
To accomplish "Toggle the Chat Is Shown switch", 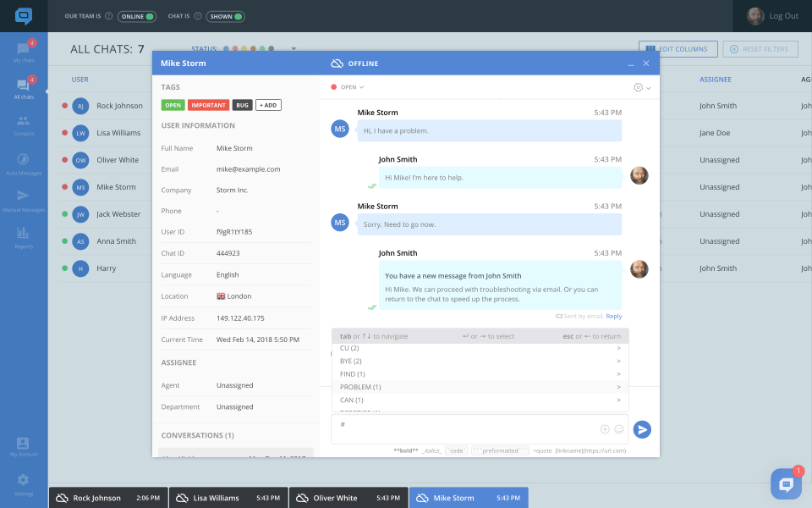I will point(225,17).
